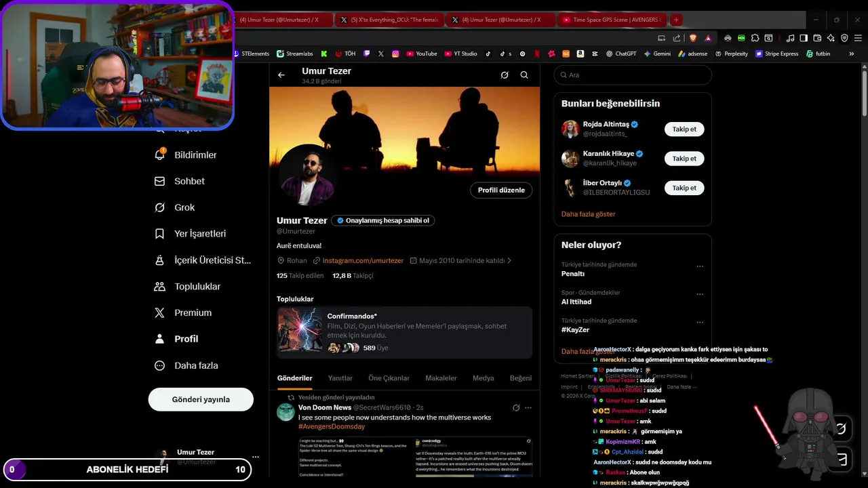This screenshot has height=488, width=868.
Task: Open Sohbet messages in sidebar
Action: [x=180, y=181]
